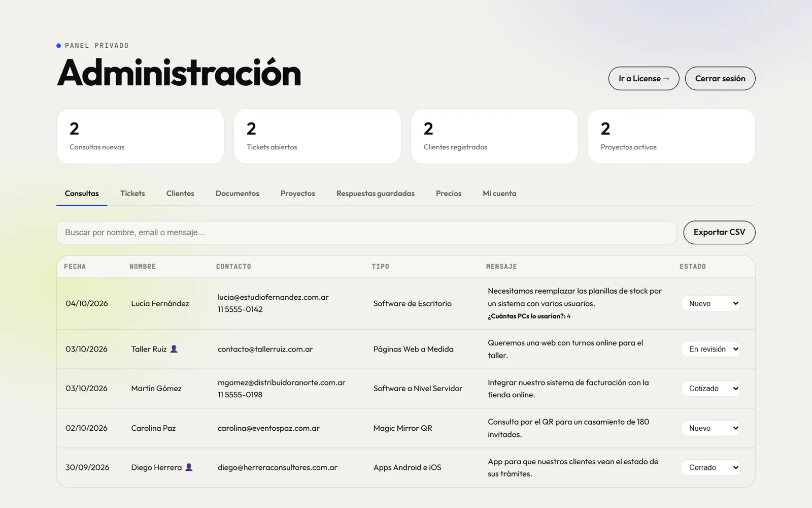Open the Mi cuenta tab
The height and width of the screenshot is (508, 812).
[x=499, y=194]
